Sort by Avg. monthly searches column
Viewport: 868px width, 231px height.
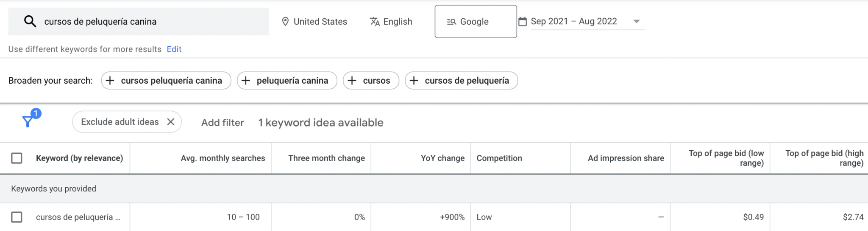(223, 158)
